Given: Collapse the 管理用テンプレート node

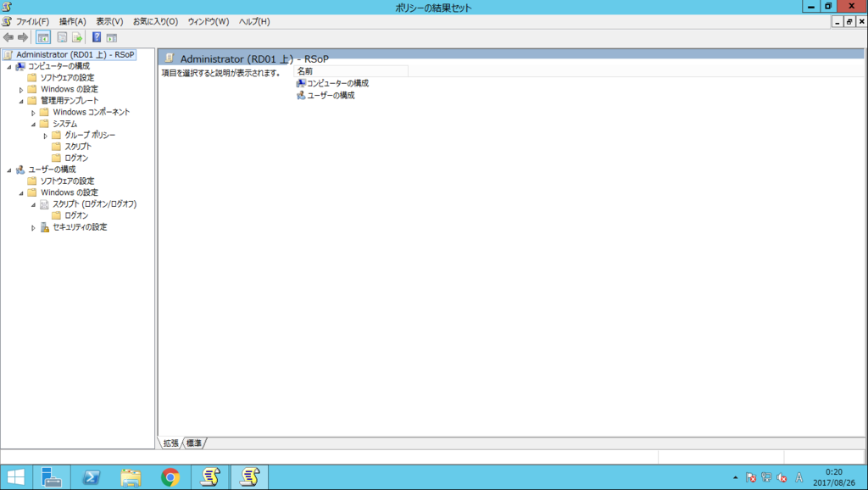Looking at the screenshot, I should (21, 101).
